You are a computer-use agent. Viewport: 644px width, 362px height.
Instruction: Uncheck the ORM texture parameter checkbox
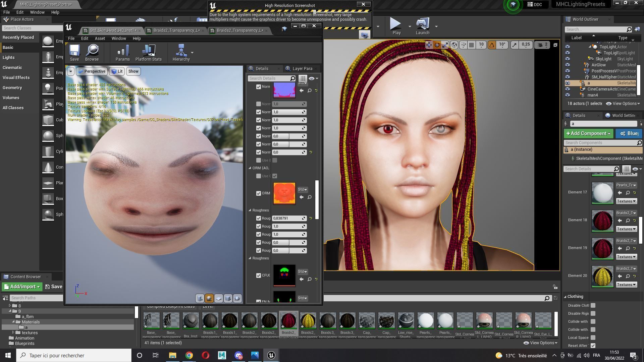(x=259, y=193)
